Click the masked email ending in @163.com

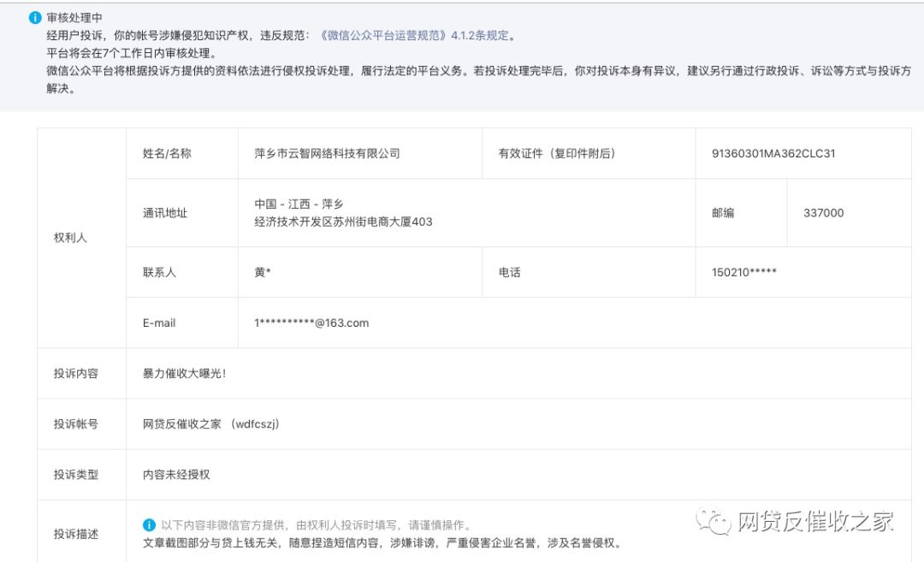click(311, 323)
